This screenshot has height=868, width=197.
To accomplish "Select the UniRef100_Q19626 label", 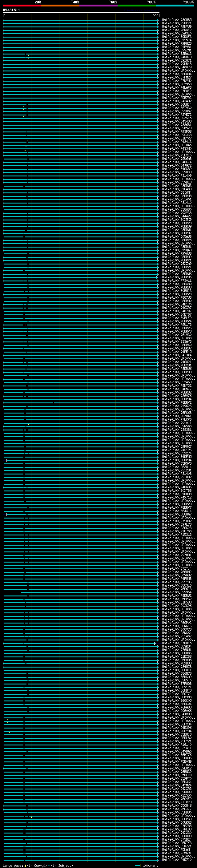I will tap(177, 406).
